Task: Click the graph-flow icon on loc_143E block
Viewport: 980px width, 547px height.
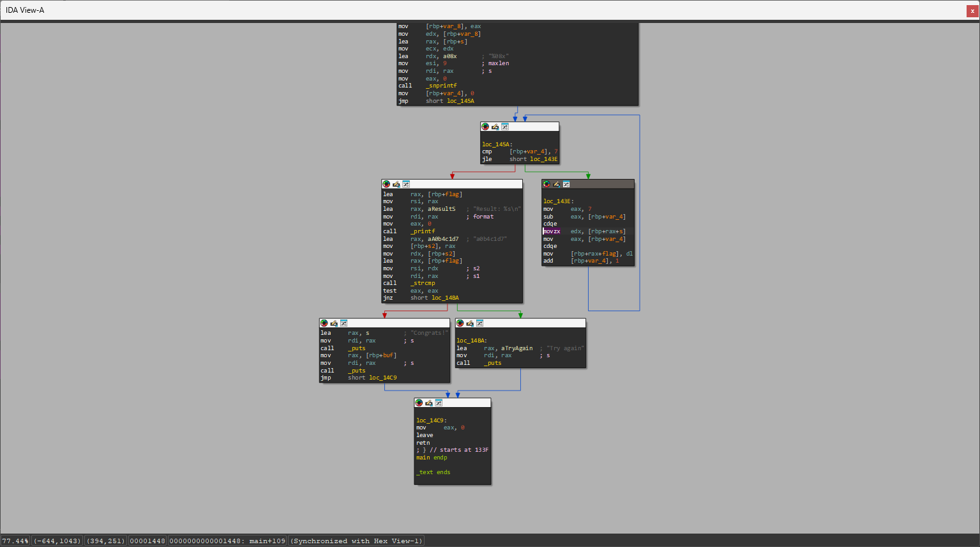Action: click(x=566, y=184)
